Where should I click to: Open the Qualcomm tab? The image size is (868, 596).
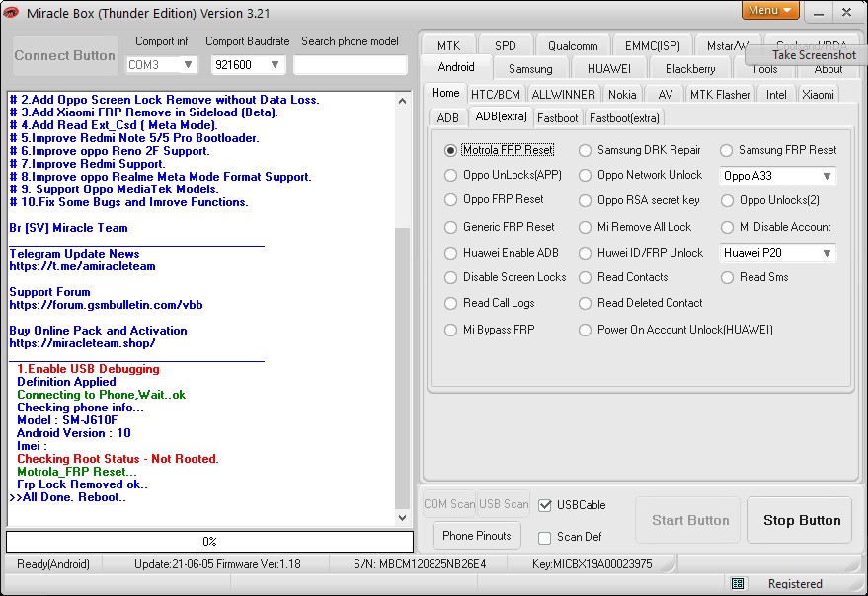[573, 46]
